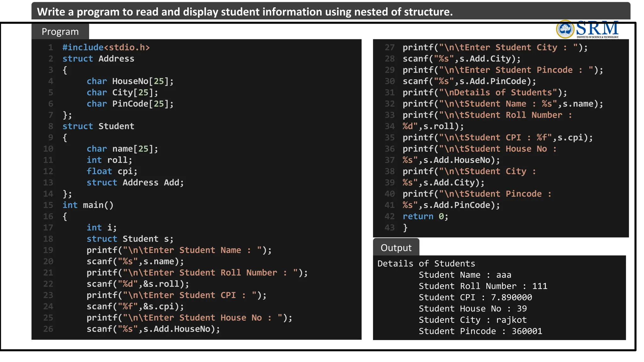Click the float cpi member line

pyautogui.click(x=112, y=171)
